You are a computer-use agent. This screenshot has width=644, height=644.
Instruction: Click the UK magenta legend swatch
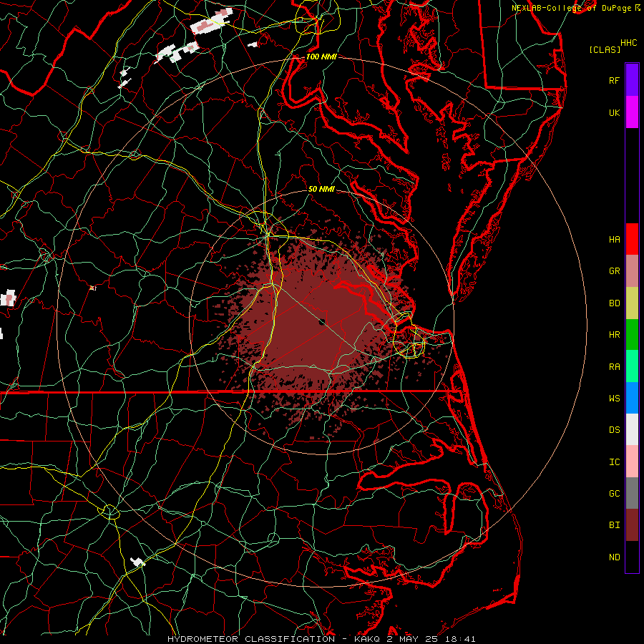point(632,112)
